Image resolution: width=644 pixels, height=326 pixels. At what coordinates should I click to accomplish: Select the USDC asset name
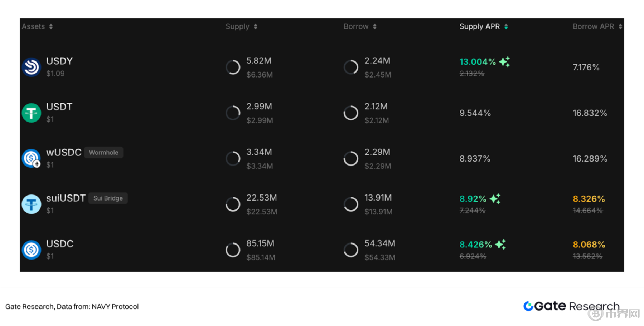coord(60,244)
